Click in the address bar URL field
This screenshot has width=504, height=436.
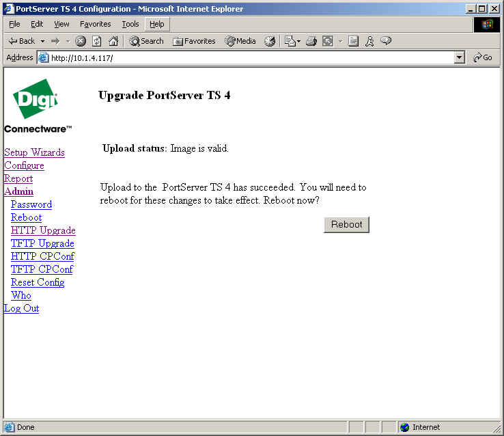tap(246, 58)
